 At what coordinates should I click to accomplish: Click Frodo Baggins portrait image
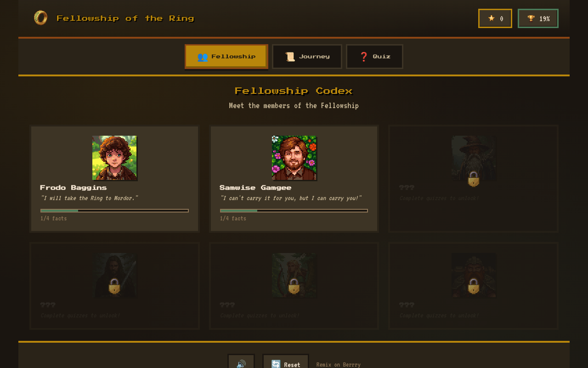point(114,158)
